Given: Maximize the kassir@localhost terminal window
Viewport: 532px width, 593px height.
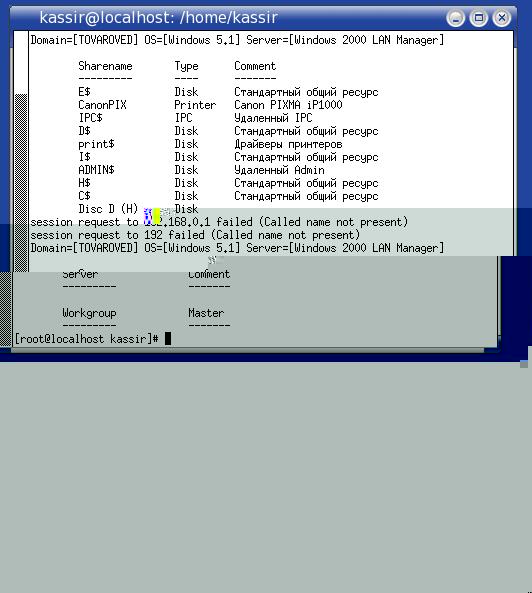Looking at the screenshot, I should click(478, 18).
